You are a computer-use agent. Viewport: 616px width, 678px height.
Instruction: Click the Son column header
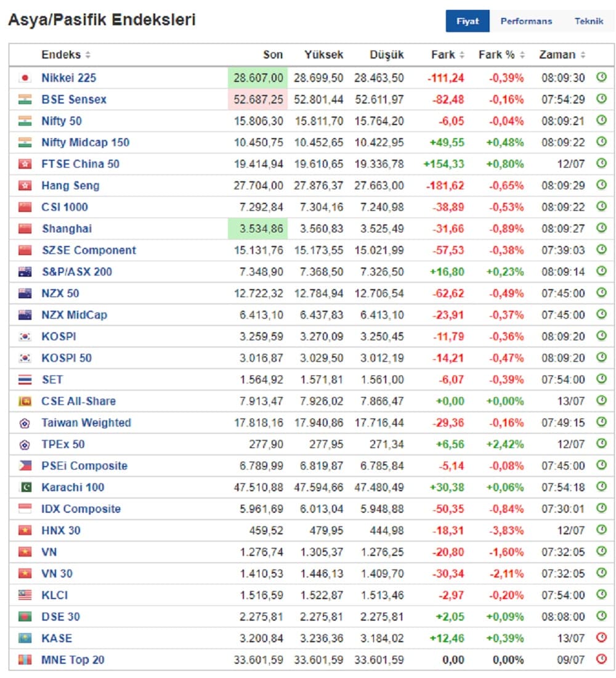273,55
